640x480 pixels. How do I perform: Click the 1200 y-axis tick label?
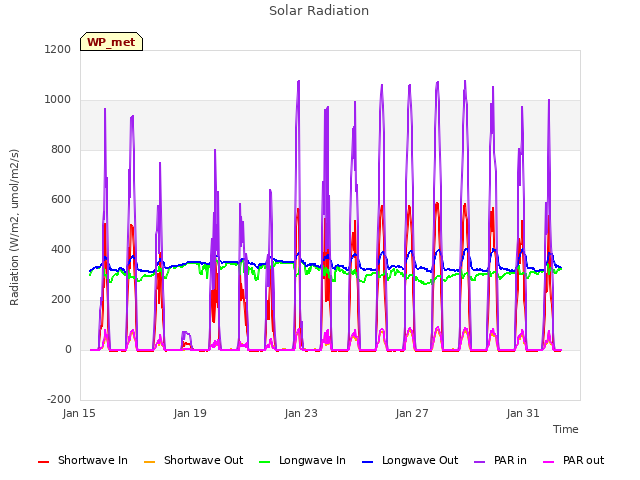(x=58, y=49)
